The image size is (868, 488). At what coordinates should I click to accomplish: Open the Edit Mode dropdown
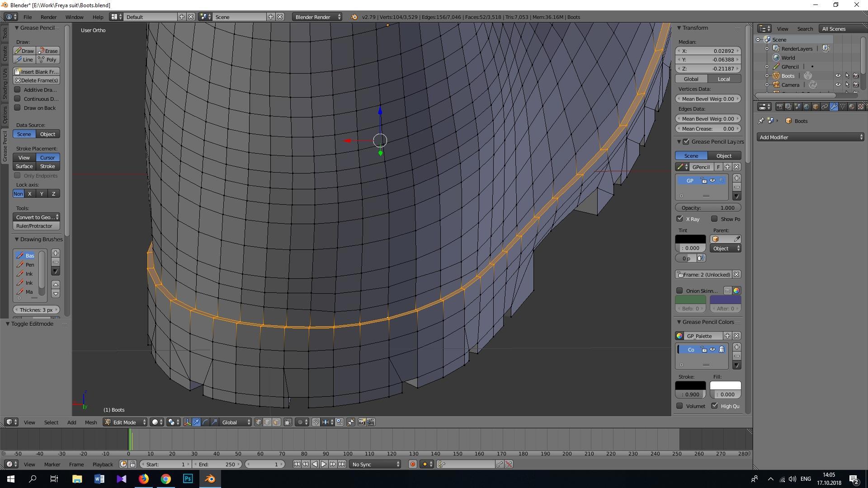(x=125, y=422)
